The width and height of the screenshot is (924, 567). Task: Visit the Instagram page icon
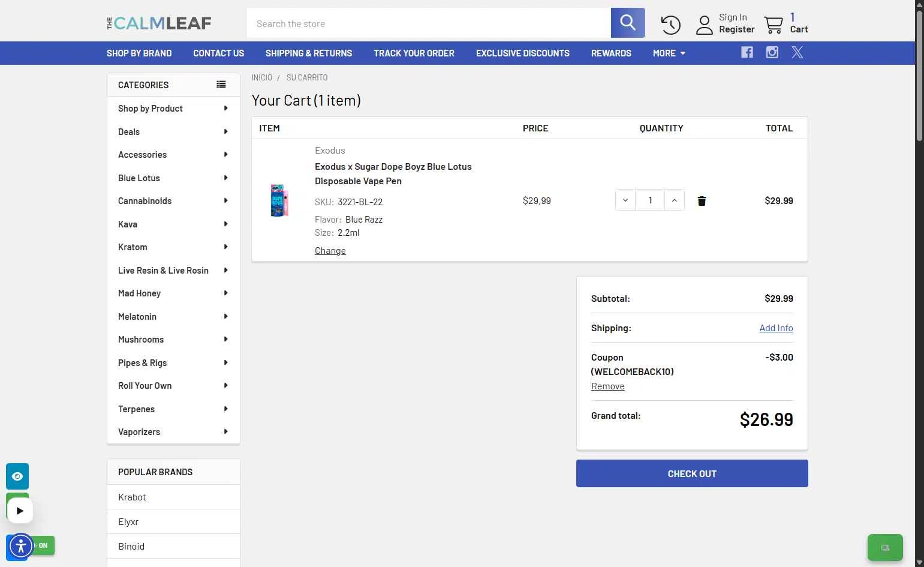click(x=772, y=52)
